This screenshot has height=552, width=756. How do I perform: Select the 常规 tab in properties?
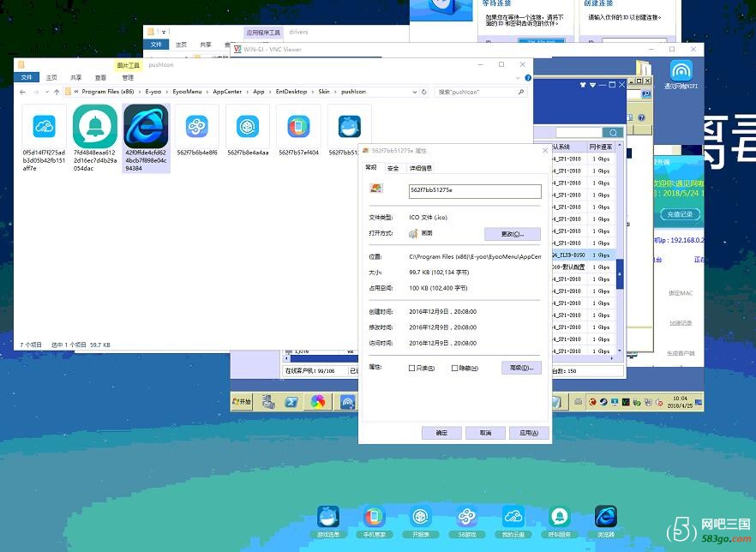(x=371, y=167)
